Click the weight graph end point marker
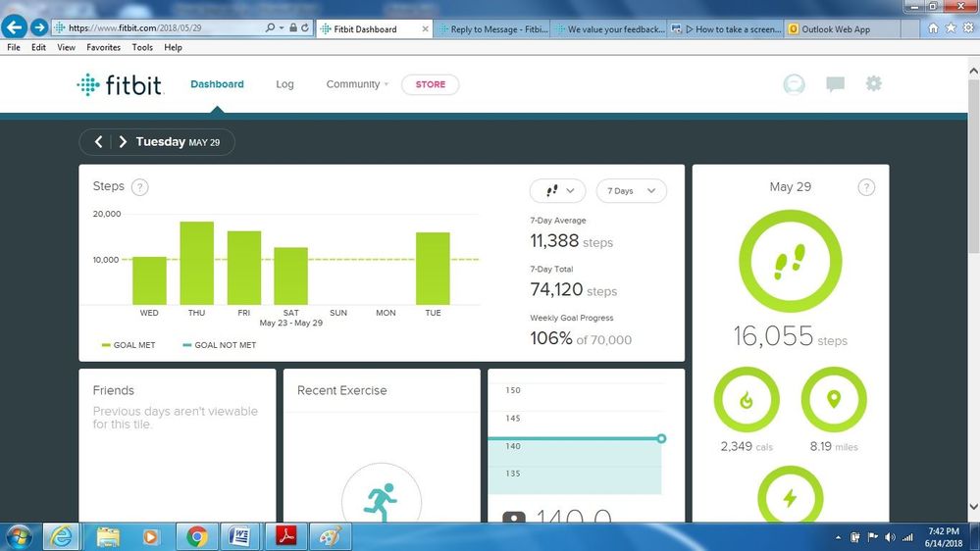980x551 pixels. [661, 438]
